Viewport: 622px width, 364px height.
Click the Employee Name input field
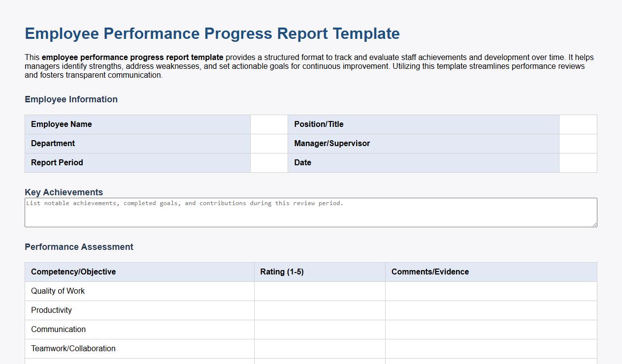pos(269,124)
